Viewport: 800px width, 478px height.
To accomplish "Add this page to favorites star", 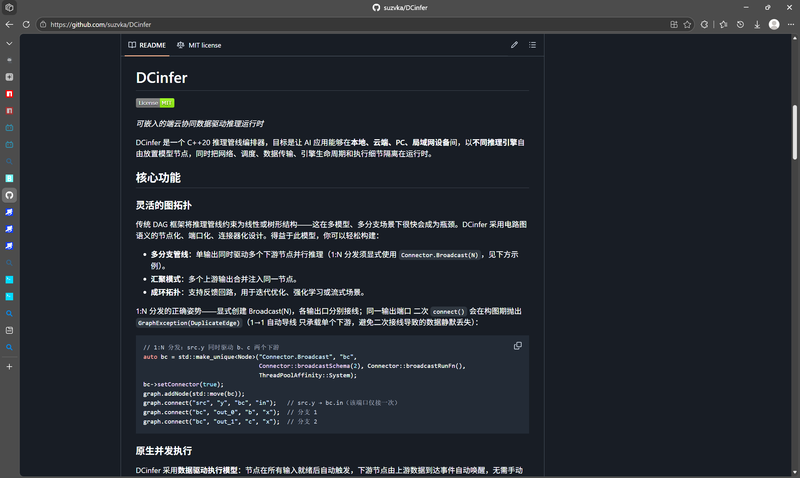I will [x=687, y=24].
